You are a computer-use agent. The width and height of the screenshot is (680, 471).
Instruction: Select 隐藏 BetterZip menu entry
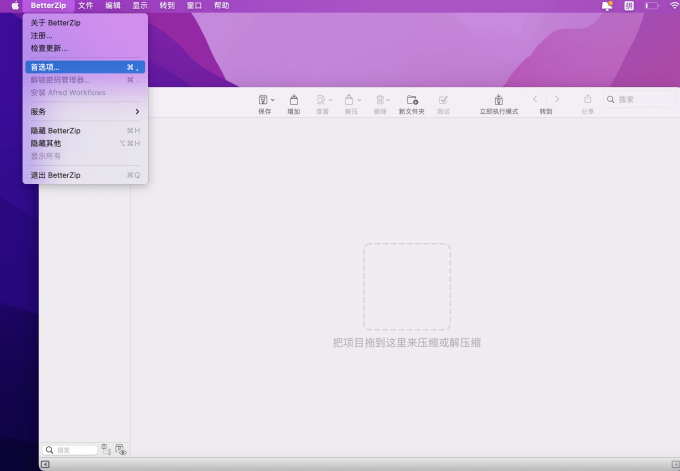(x=85, y=131)
